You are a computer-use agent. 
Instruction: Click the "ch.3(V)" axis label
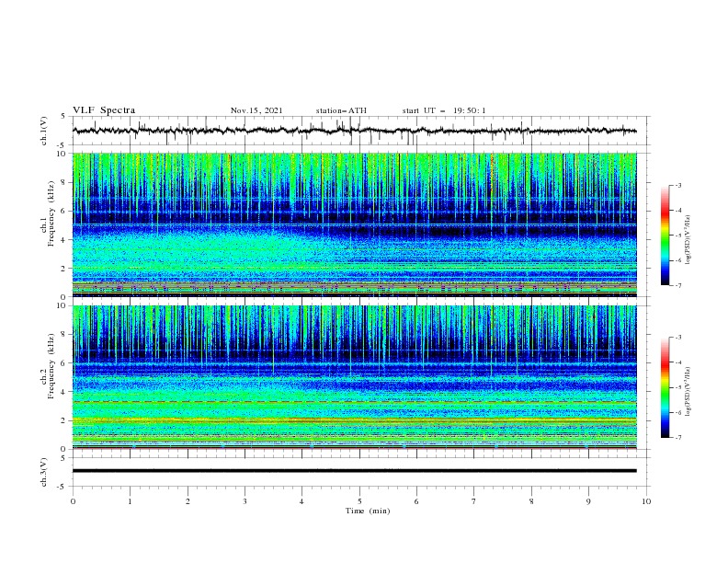click(44, 472)
